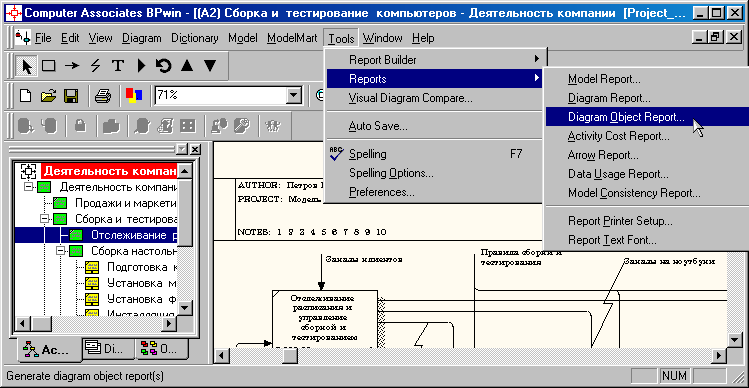Click the document icon beside File menu
This screenshot has width=749, height=388.
click(x=22, y=38)
